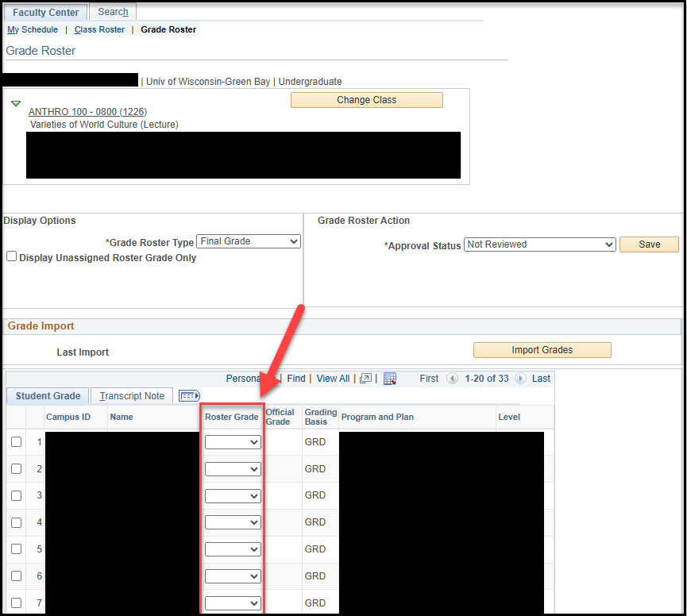Select the checkbox for student row 4

coord(16,522)
